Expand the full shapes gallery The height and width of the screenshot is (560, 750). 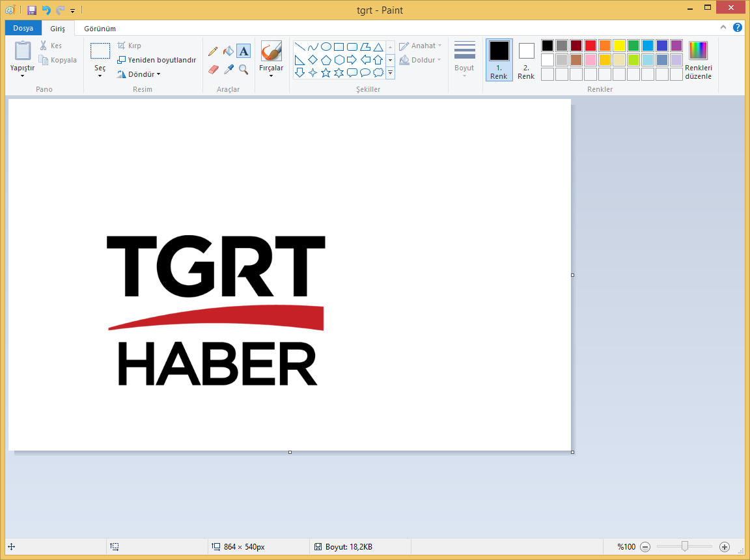coord(391,73)
